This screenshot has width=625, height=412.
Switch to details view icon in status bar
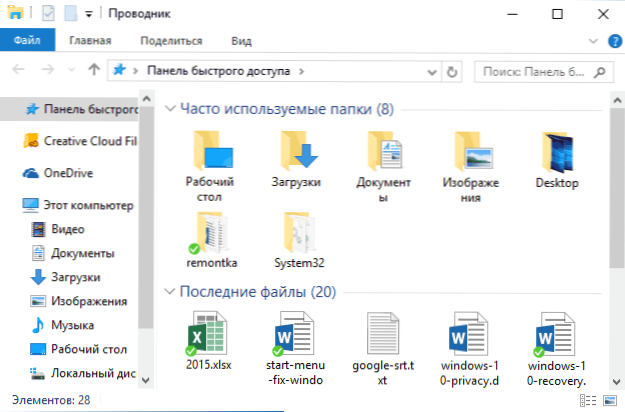coord(588,400)
